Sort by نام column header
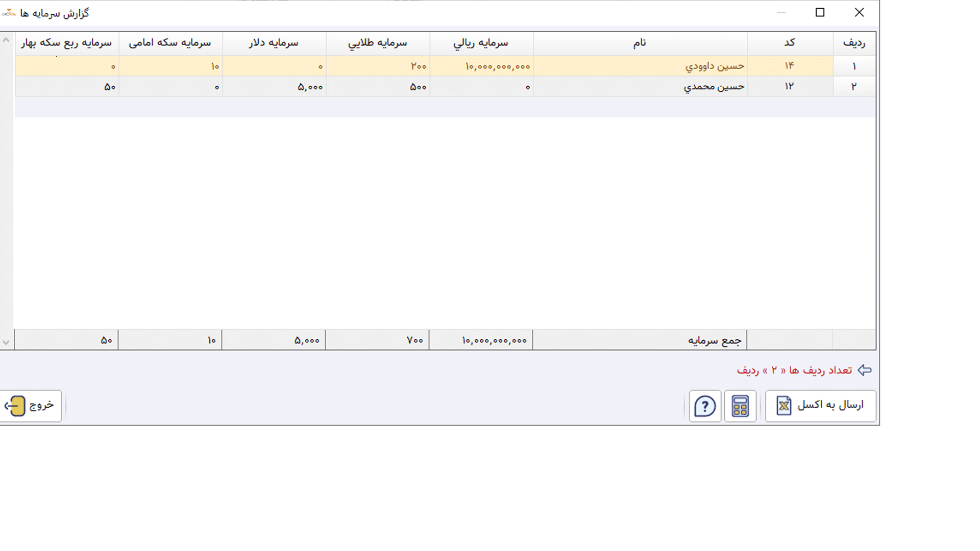Viewport: 980px width, 551px height. point(641,43)
